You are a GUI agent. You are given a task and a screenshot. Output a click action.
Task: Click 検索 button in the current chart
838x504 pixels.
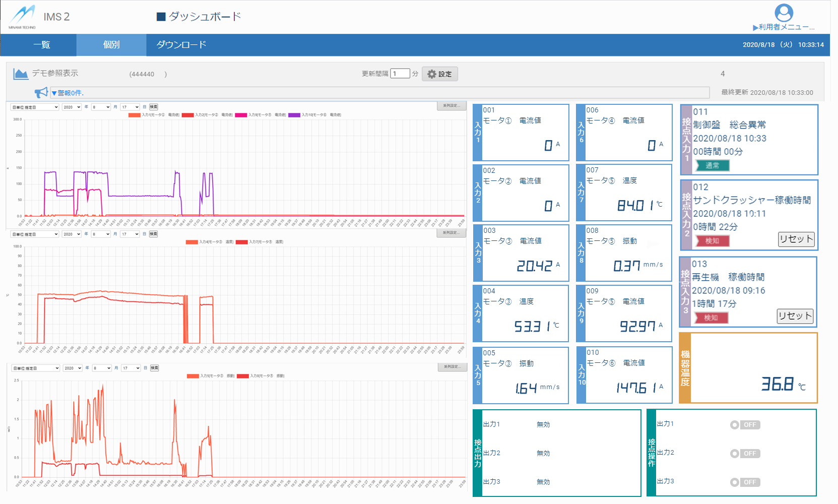pyautogui.click(x=154, y=107)
